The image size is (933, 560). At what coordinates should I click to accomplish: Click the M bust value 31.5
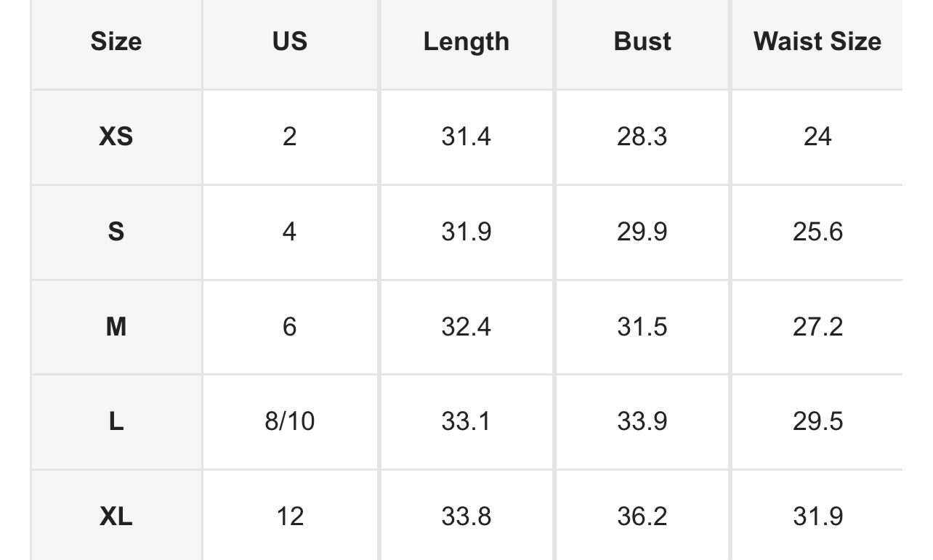pos(642,327)
